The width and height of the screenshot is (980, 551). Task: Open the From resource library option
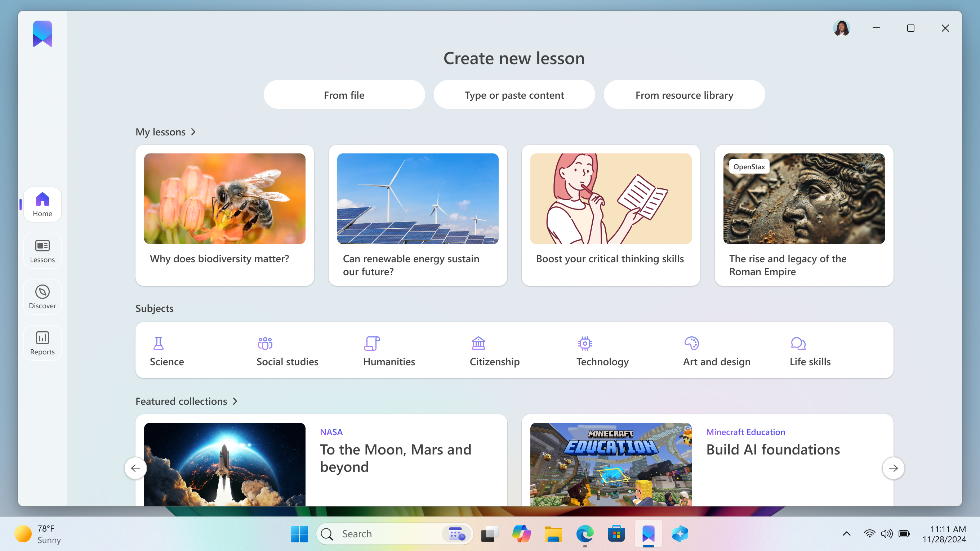[x=684, y=95]
